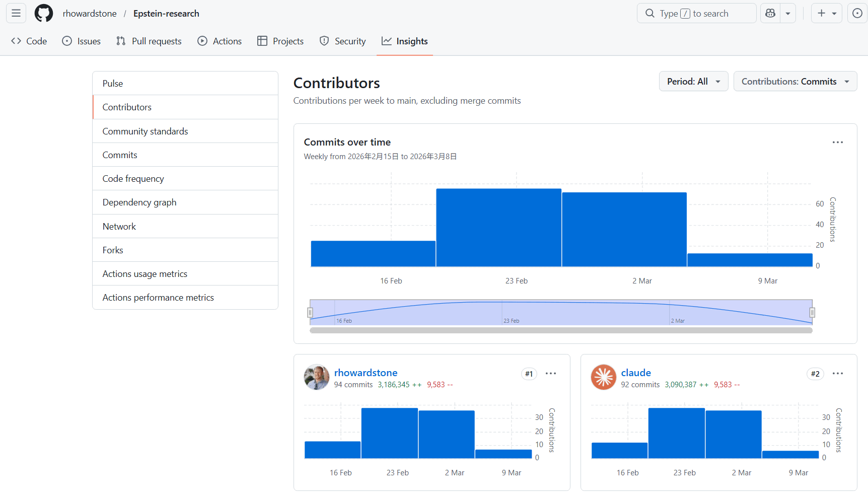This screenshot has height=497, width=868.
Task: Open rhowardstone card three-dot menu
Action: 551,374
